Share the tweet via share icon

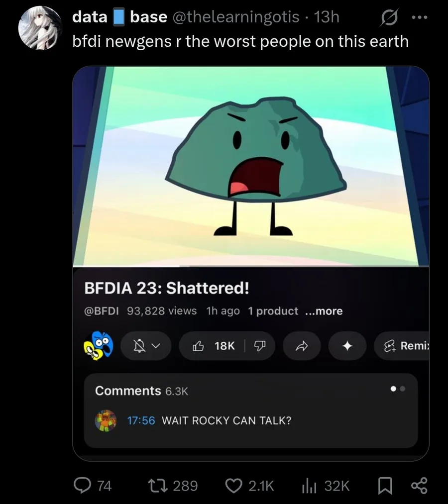(419, 486)
